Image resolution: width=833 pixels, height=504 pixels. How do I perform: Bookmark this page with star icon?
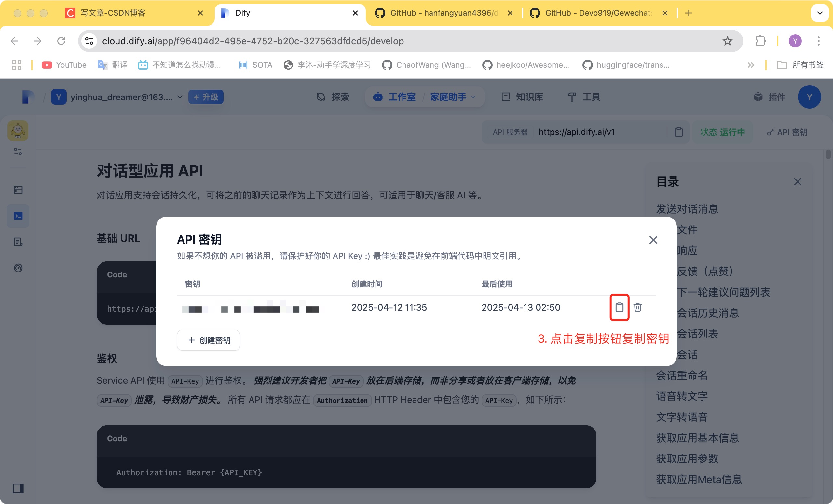click(727, 41)
